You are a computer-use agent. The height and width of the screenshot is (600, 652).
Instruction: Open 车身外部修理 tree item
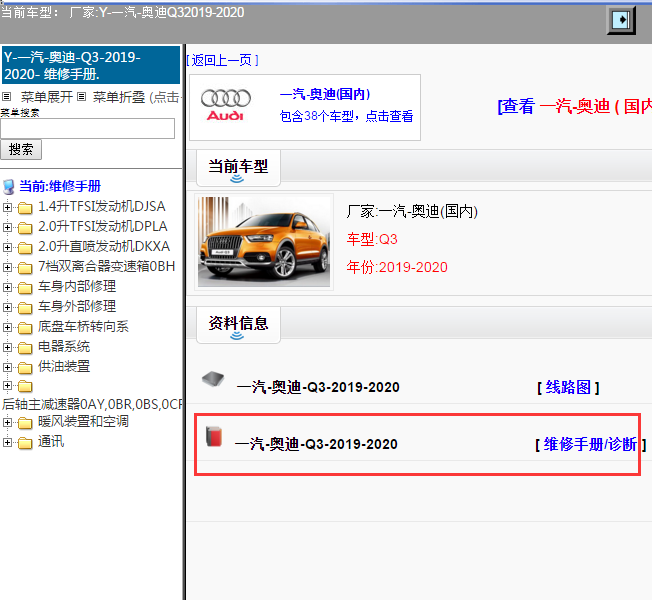(x=77, y=306)
